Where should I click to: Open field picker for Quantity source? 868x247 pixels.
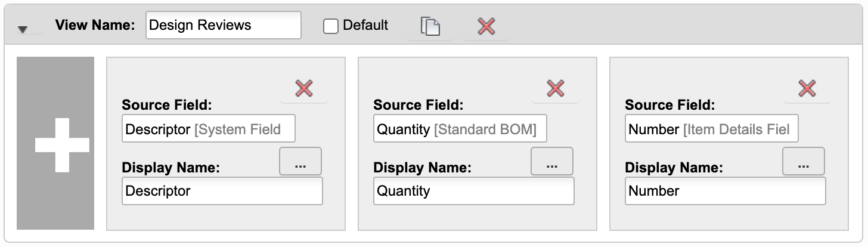point(552,162)
